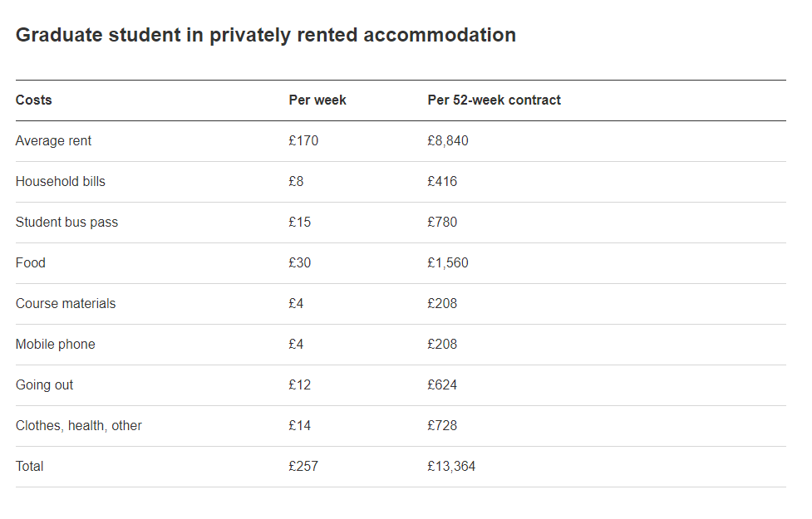Select the Average rent row label
The height and width of the screenshot is (519, 812).
pos(53,141)
